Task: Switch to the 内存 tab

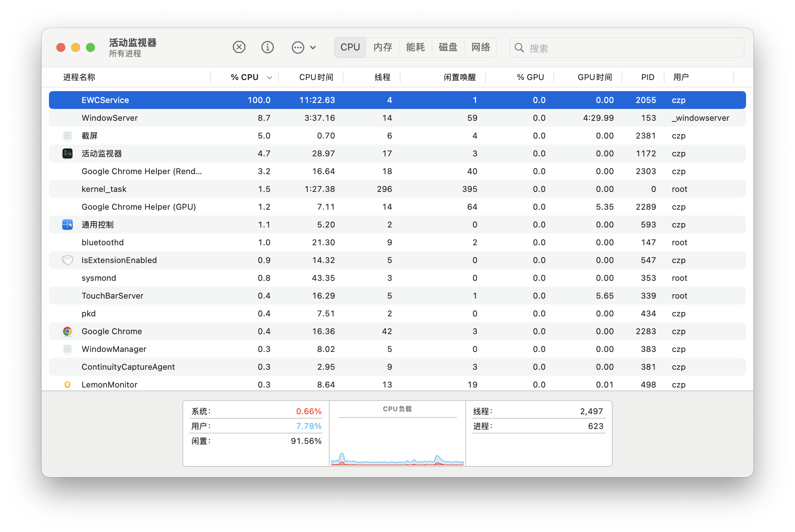Action: (x=383, y=47)
